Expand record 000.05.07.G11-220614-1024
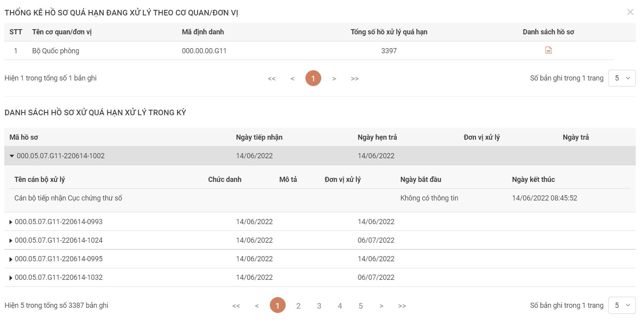The height and width of the screenshot is (322, 644). click(x=11, y=241)
